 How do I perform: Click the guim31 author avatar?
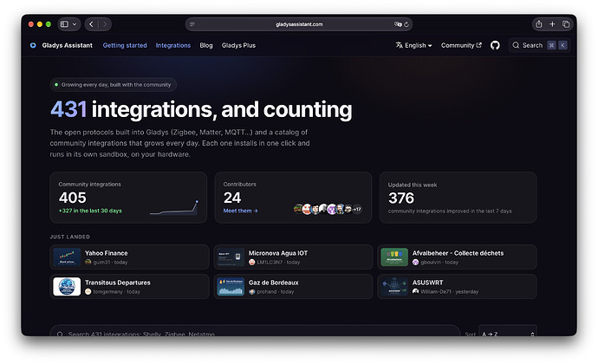click(88, 262)
